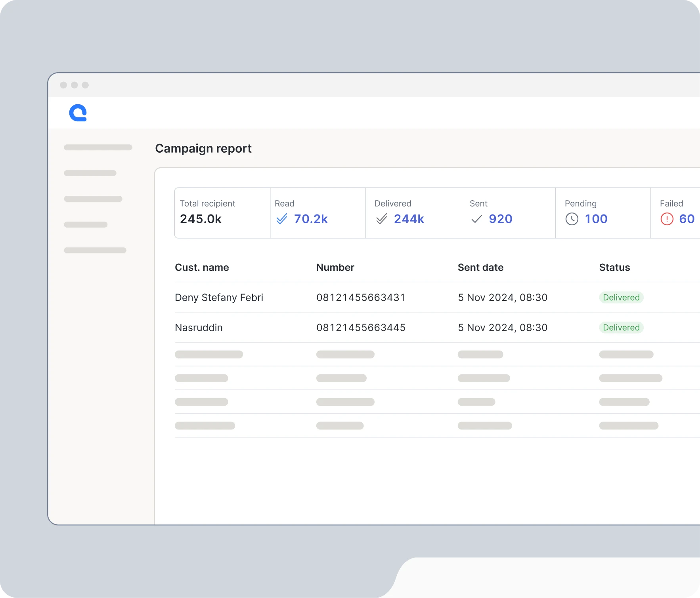This screenshot has height=598, width=700.
Task: Click the Failed count 60
Action: click(687, 219)
